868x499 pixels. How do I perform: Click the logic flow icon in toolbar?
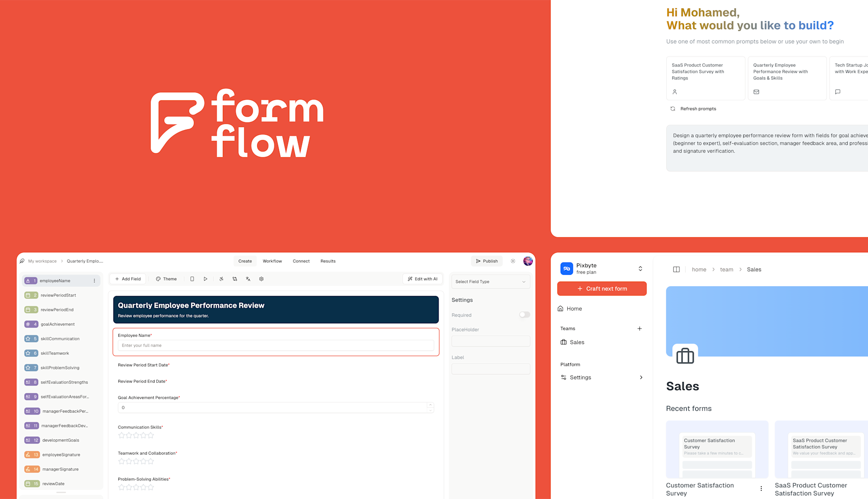(x=235, y=279)
